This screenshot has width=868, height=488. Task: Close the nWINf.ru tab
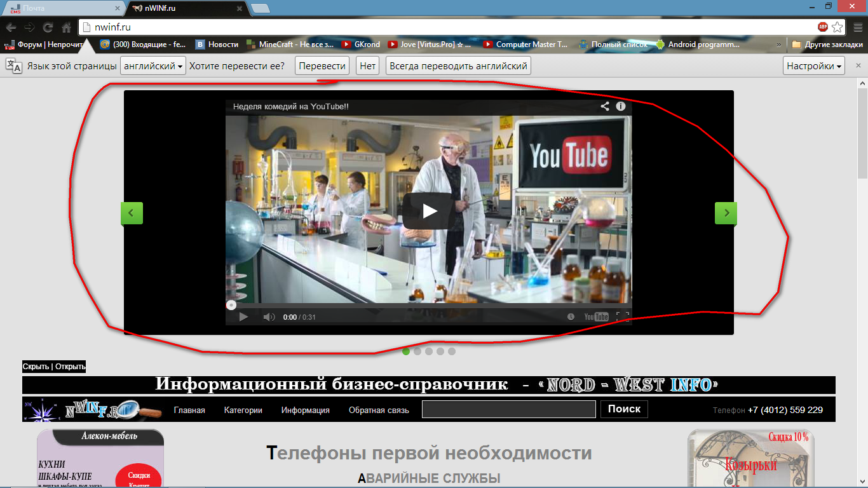pos(239,8)
